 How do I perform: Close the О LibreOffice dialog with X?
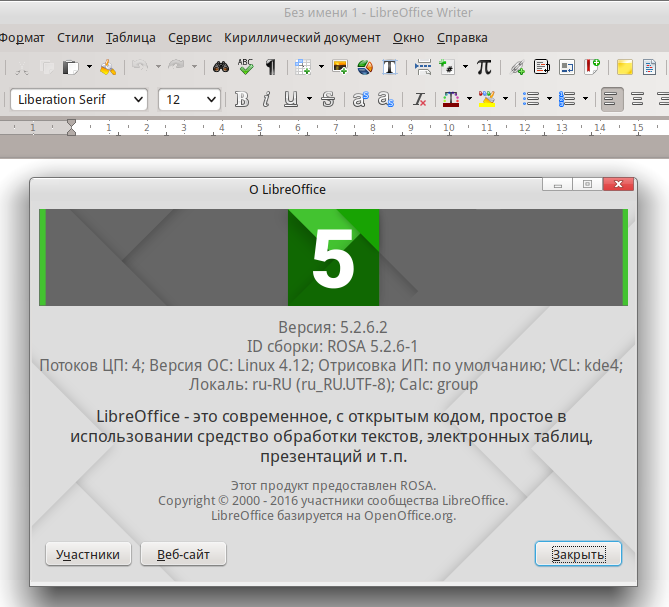coord(618,184)
